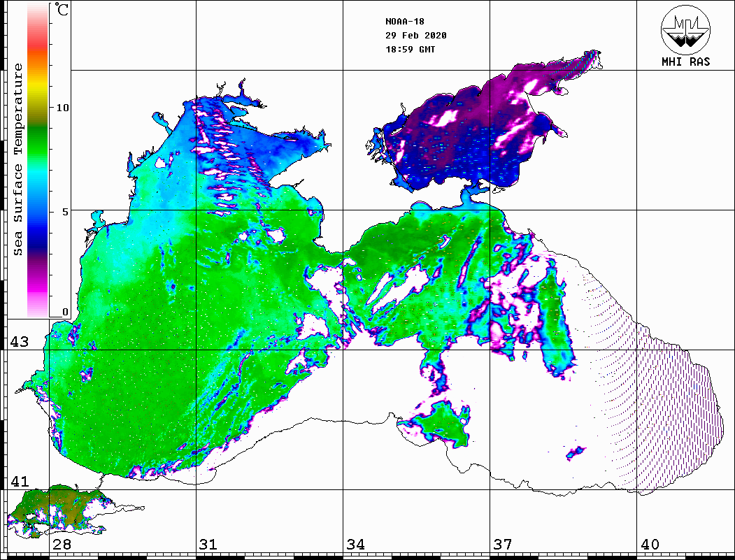This screenshot has width=735, height=560.
Task: Click the '0' tick on temperature scale
Action: coord(65,312)
